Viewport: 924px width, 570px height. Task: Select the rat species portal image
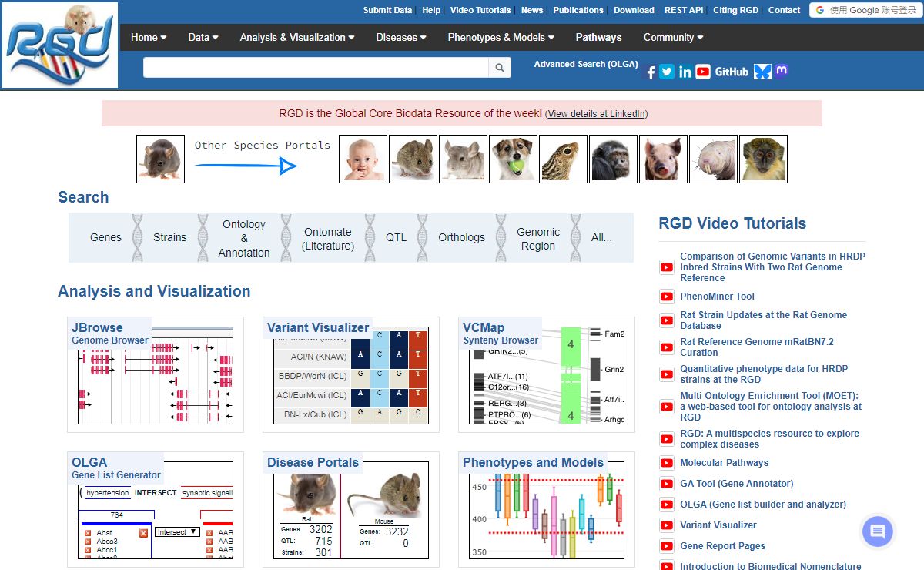[x=160, y=159]
